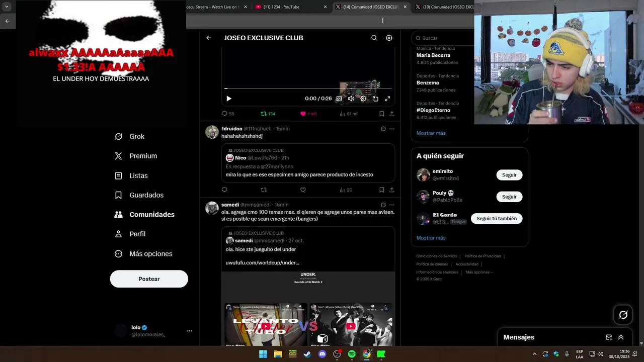This screenshot has height=362, width=644.
Task: Open Steam from the taskbar
Action: (307, 354)
